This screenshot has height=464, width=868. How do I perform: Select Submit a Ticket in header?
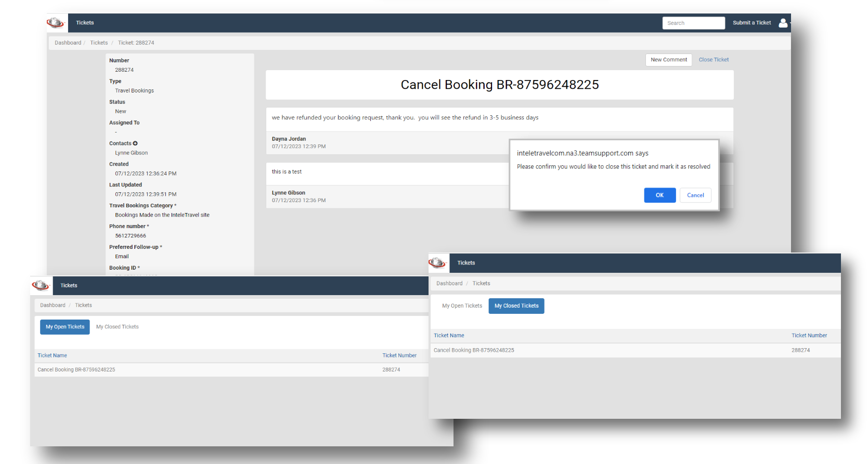pyautogui.click(x=752, y=23)
